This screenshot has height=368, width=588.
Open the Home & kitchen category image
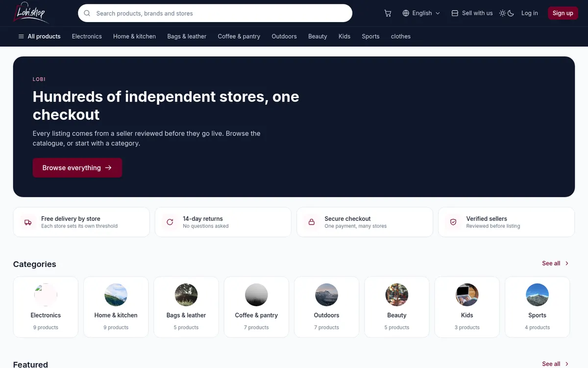point(116,295)
